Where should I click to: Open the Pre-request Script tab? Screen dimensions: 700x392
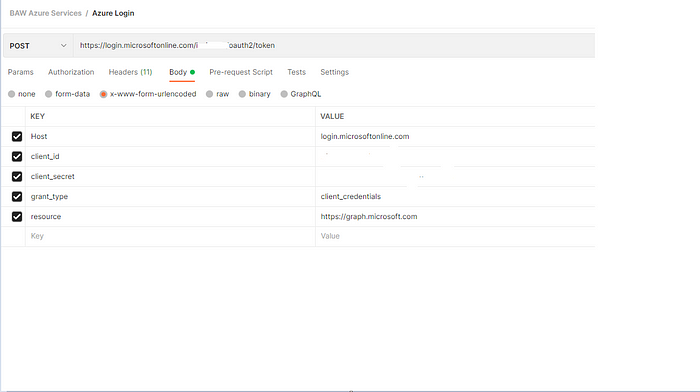pos(241,72)
